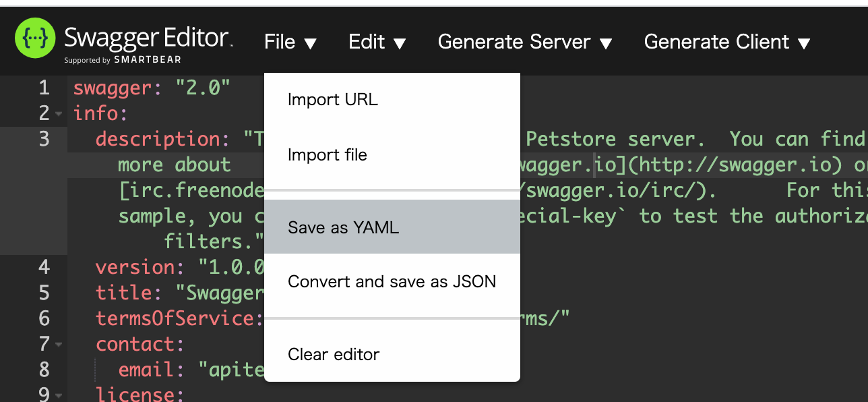Choose Clear editor menu entry
Screen dimensions: 868x402
click(x=392, y=354)
